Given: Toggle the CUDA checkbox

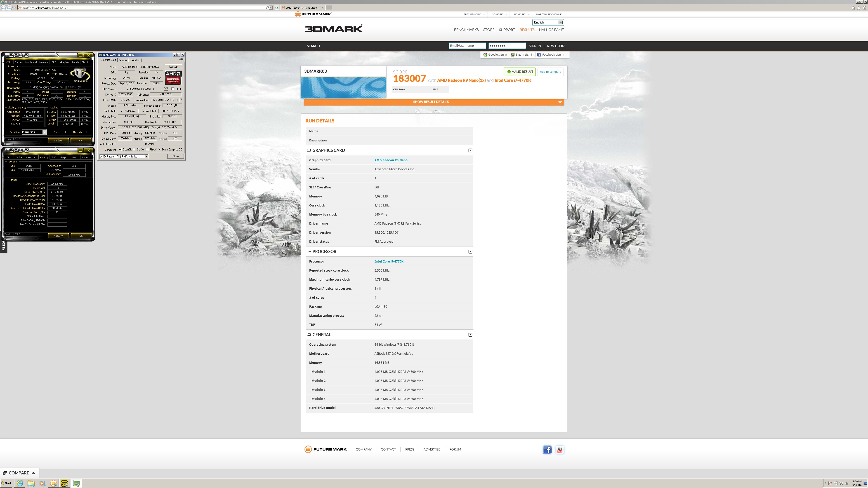Looking at the screenshot, I should coord(134,150).
